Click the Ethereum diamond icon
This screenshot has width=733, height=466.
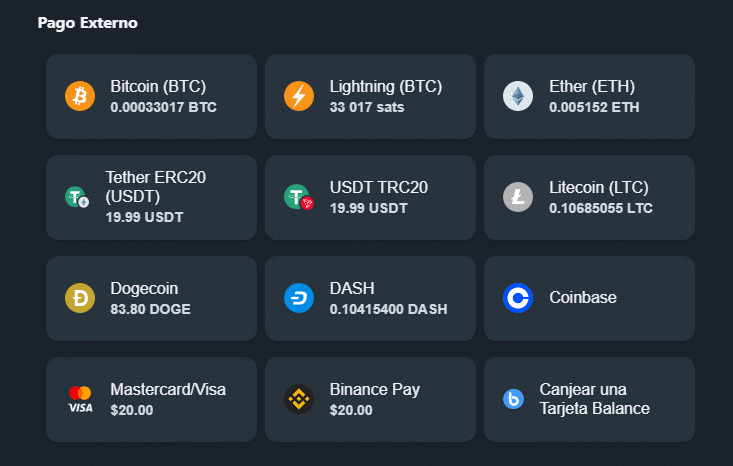click(518, 96)
